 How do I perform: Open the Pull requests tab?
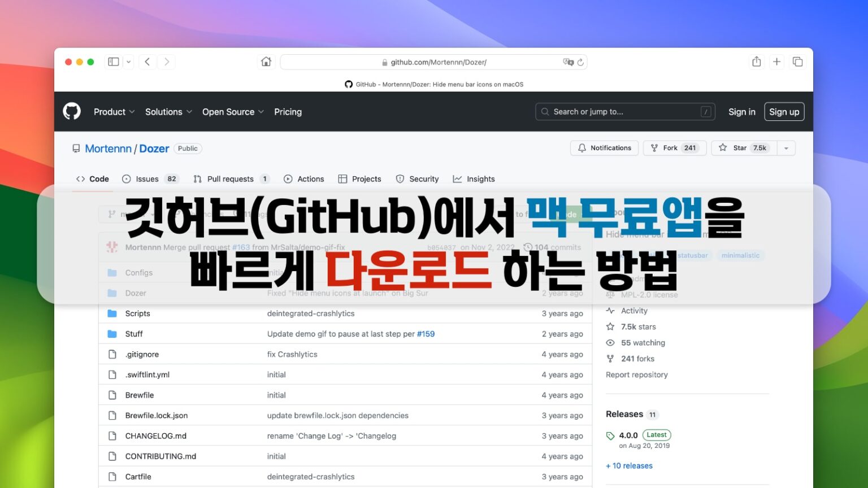click(x=231, y=178)
